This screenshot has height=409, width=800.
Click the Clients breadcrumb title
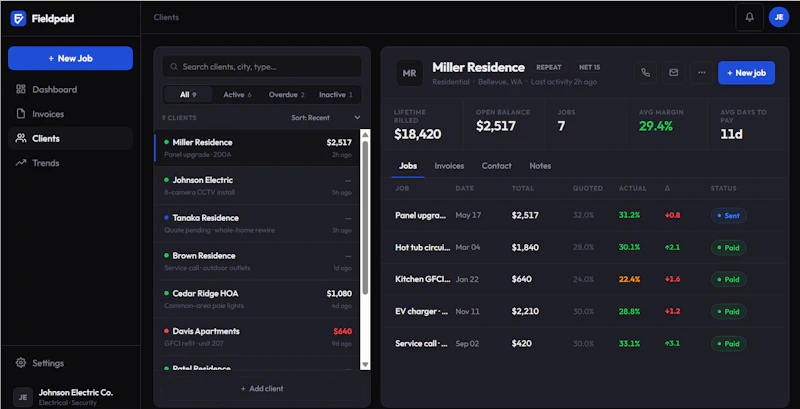pyautogui.click(x=166, y=17)
